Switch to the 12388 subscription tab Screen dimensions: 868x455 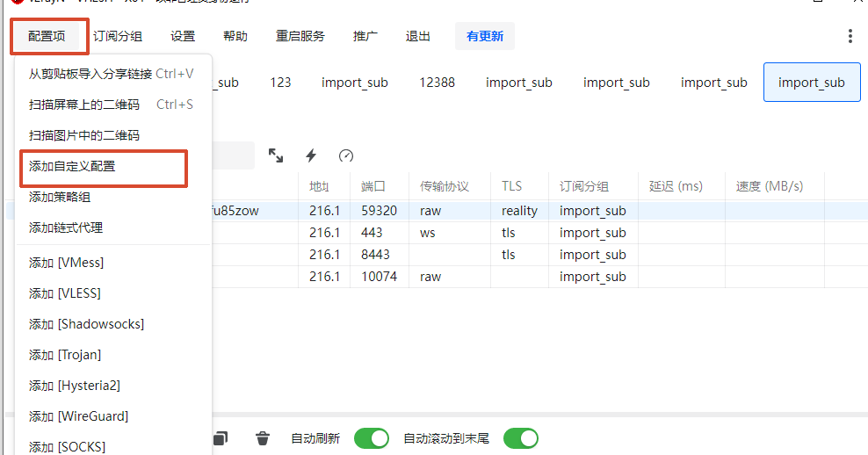438,83
